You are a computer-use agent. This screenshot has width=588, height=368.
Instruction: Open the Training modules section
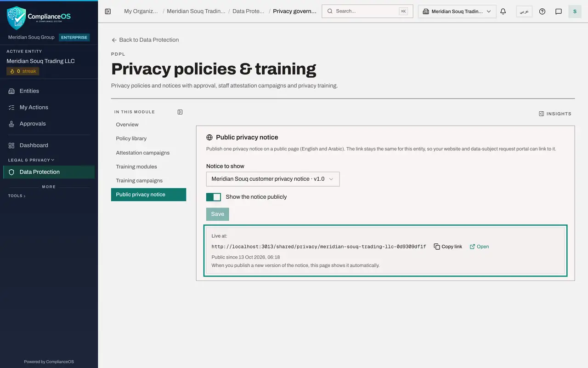click(148, 167)
